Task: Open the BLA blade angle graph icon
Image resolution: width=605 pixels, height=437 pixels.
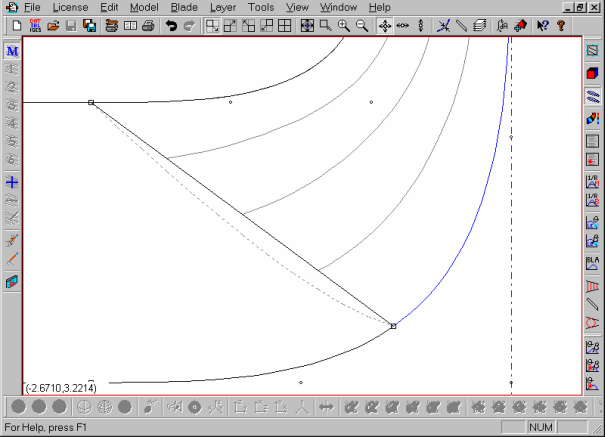Action: (x=593, y=264)
